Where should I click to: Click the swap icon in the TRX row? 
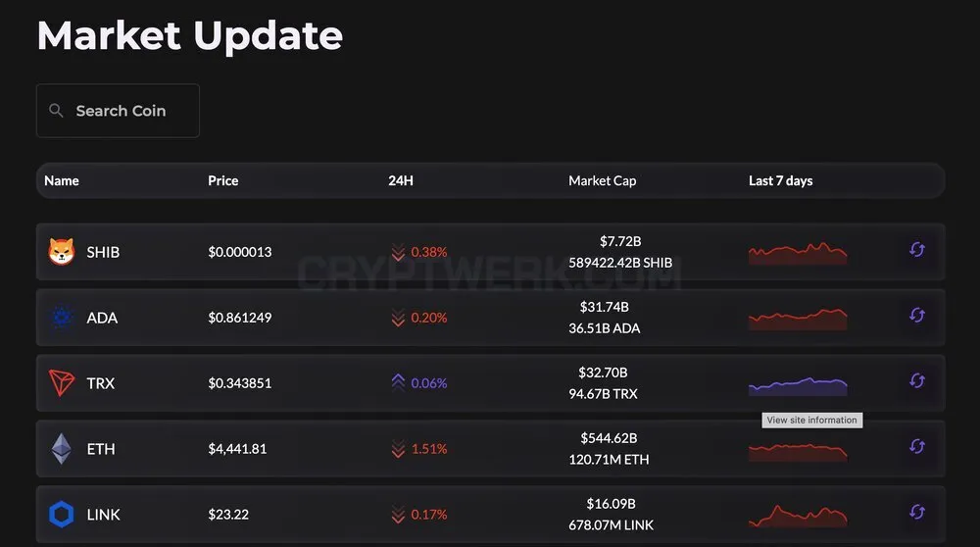[x=917, y=381]
